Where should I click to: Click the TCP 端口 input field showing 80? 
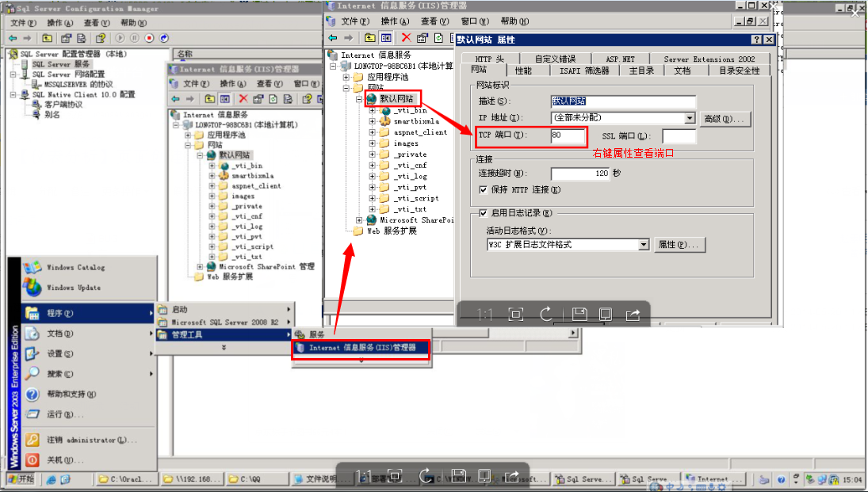pyautogui.click(x=568, y=135)
